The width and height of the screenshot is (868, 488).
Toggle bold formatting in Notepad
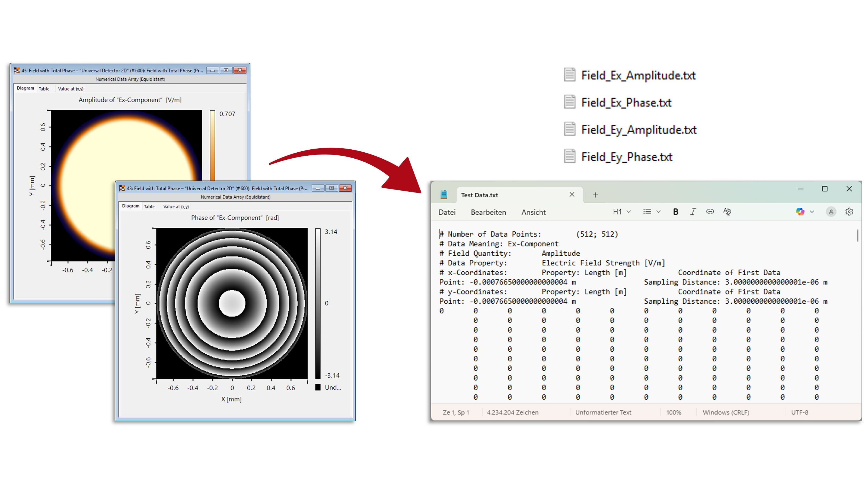pyautogui.click(x=676, y=211)
